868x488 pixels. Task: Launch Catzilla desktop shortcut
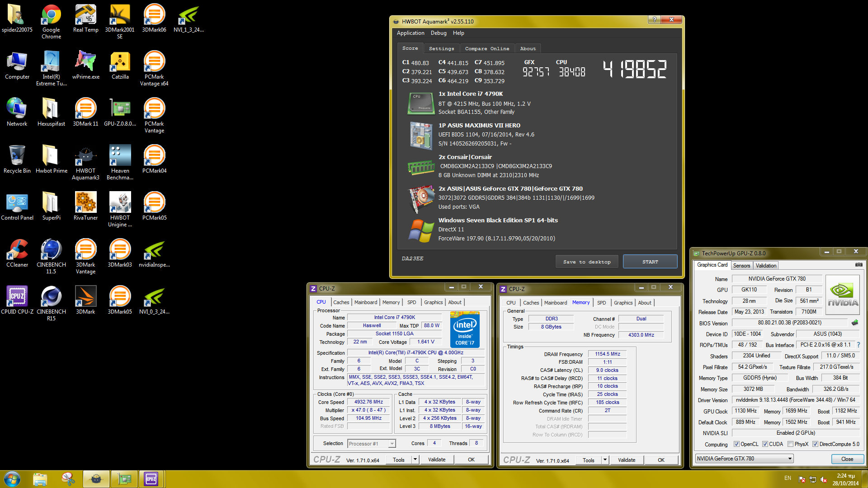click(120, 65)
